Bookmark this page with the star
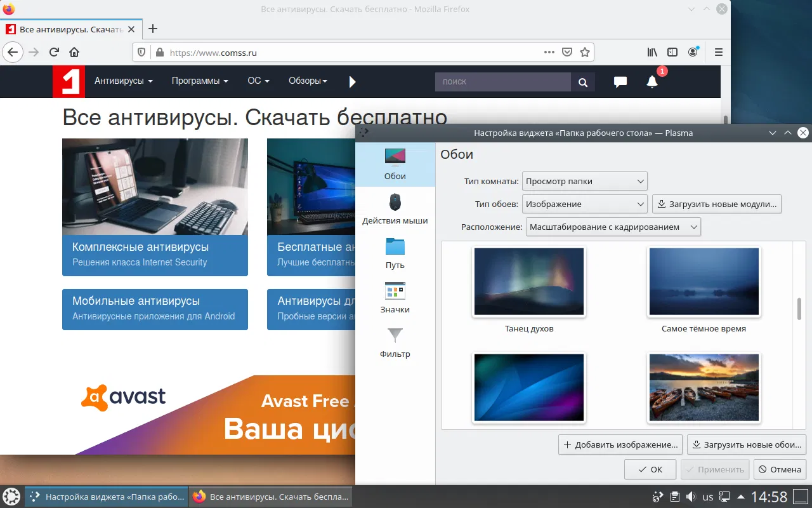The height and width of the screenshot is (508, 812). pyautogui.click(x=585, y=53)
